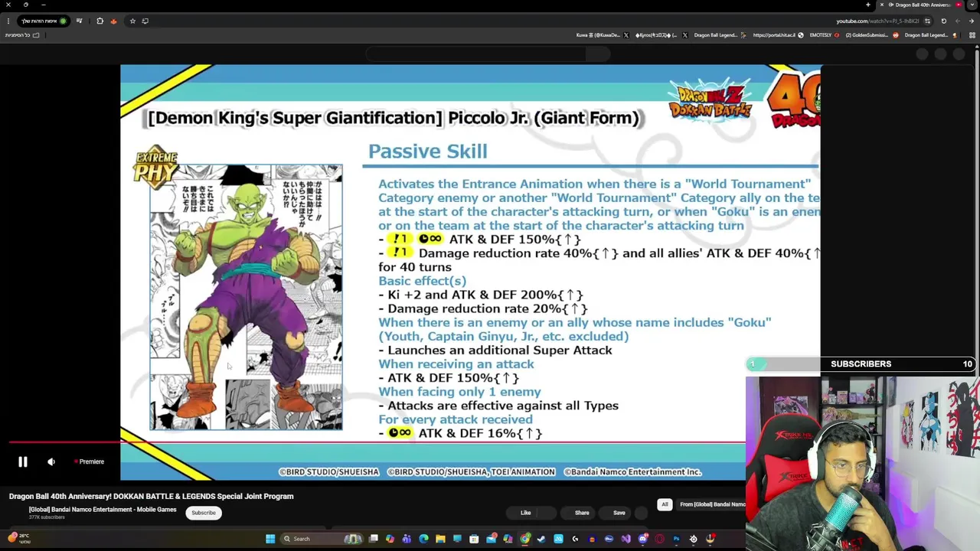This screenshot has width=980, height=551.
Task: Open the [Global] Bandai Namco Entertainment channel
Action: click(103, 509)
